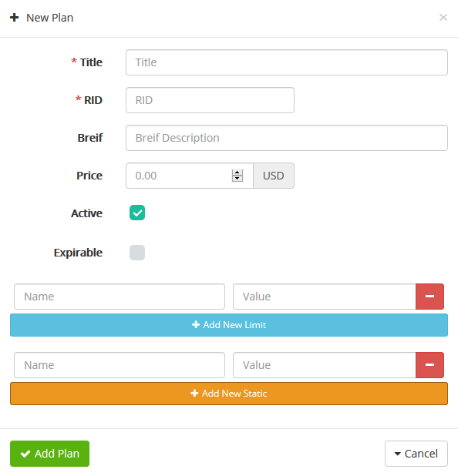Increase price using stepper up arrow
This screenshot has width=458, height=476.
237,173
